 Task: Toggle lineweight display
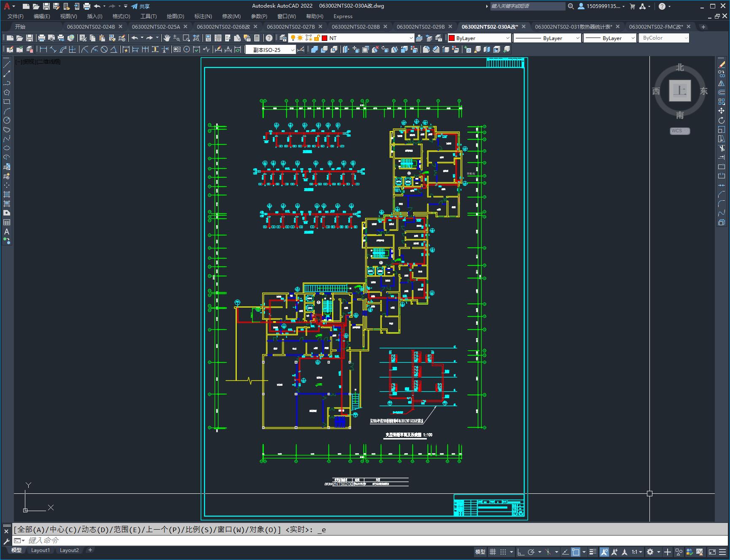pyautogui.click(x=593, y=552)
